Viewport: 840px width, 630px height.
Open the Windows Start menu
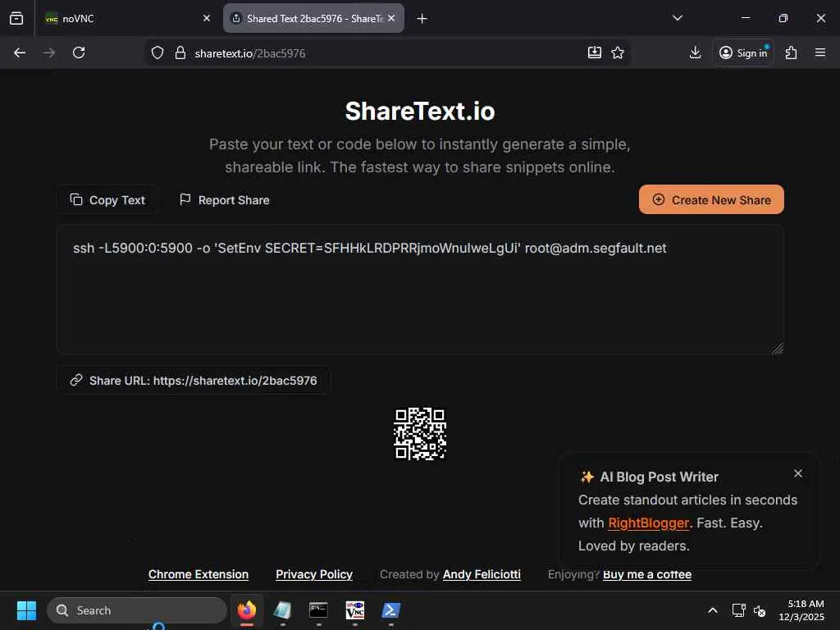(26, 610)
